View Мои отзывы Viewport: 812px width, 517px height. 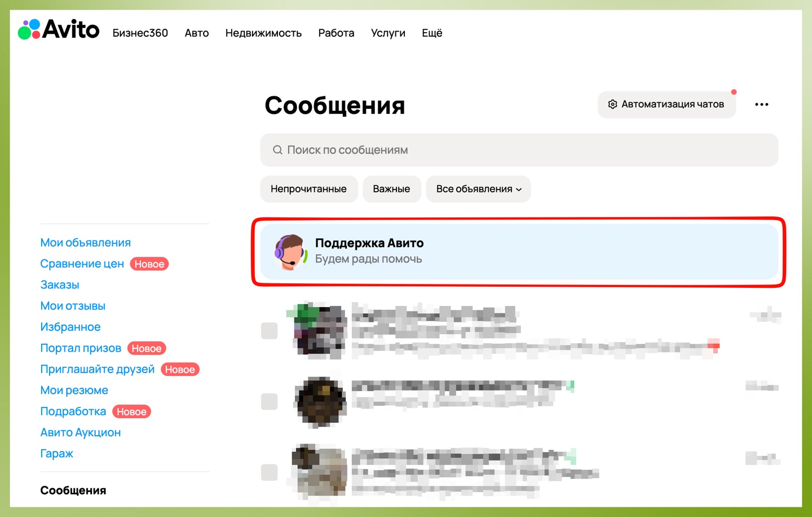click(x=73, y=306)
